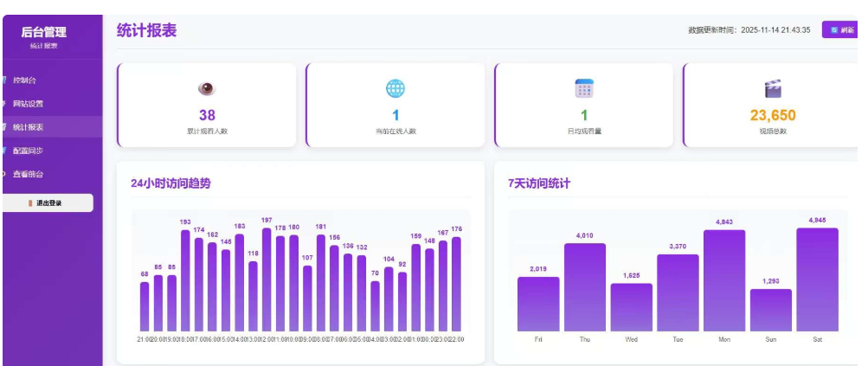Viewport: 868px width, 366px height.
Task: Click the 23,650 视频总数 figure
Action: tap(773, 115)
